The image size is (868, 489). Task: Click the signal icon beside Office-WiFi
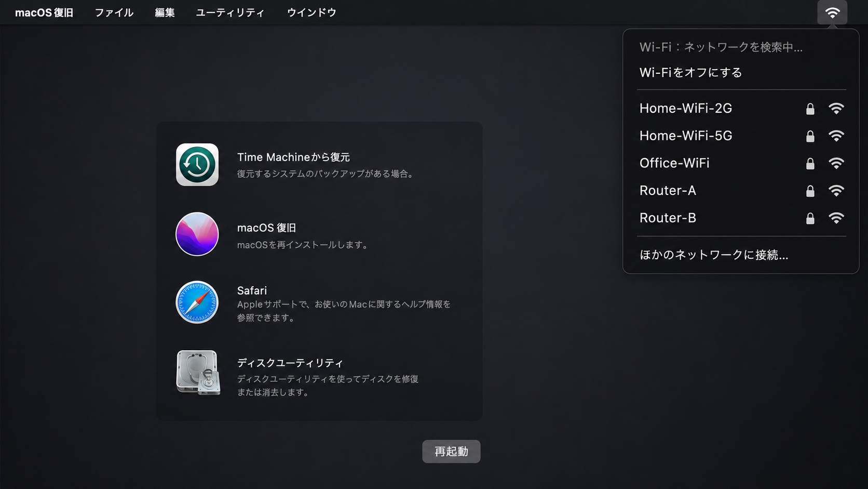(836, 163)
